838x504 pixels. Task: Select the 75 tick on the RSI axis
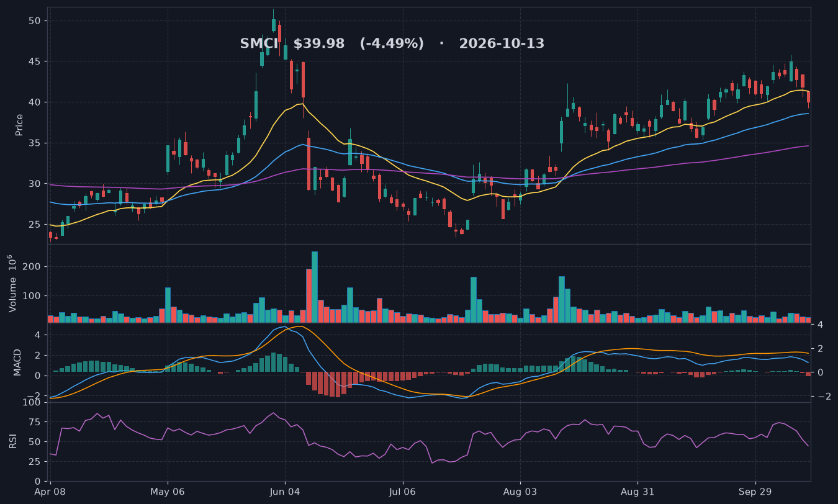pyautogui.click(x=35, y=423)
